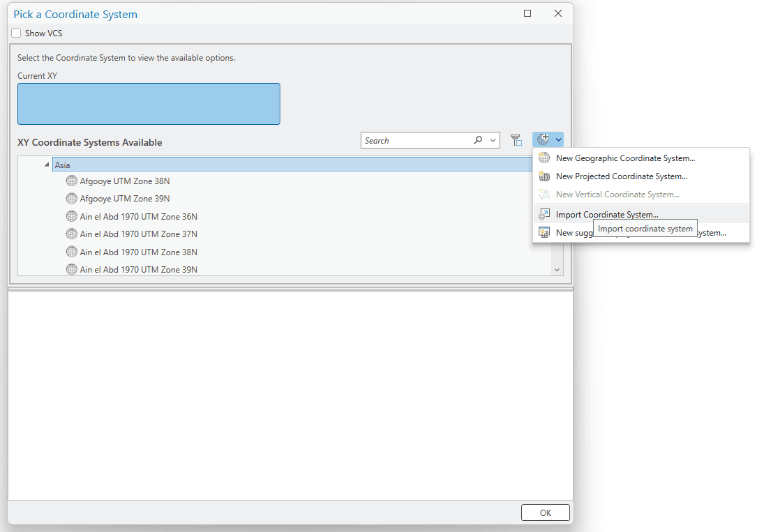
Task: Click the search magnifier icon
Action: [x=478, y=140]
